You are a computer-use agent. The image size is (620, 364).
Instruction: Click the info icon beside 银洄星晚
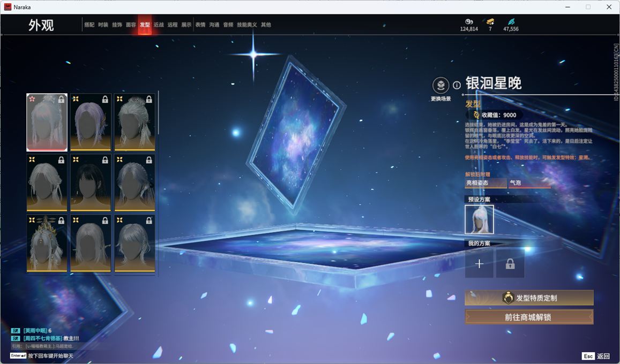pyautogui.click(x=457, y=85)
